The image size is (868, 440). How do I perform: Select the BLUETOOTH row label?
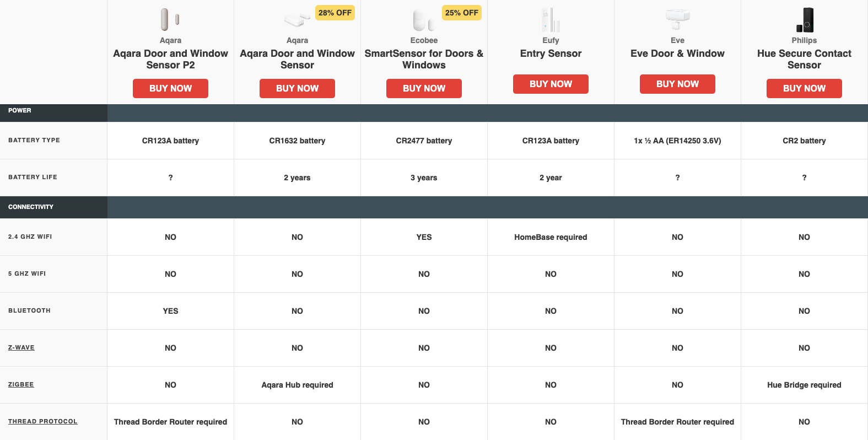tap(29, 310)
